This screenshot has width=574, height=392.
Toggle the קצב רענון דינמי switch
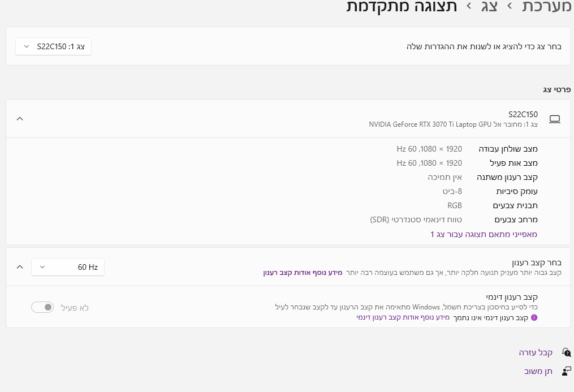coord(42,307)
